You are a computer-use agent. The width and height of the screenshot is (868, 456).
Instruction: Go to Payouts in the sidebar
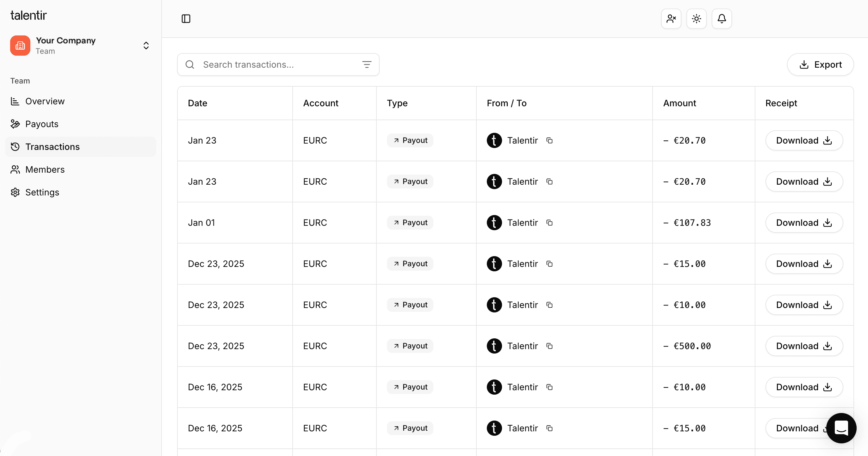pyautogui.click(x=42, y=124)
